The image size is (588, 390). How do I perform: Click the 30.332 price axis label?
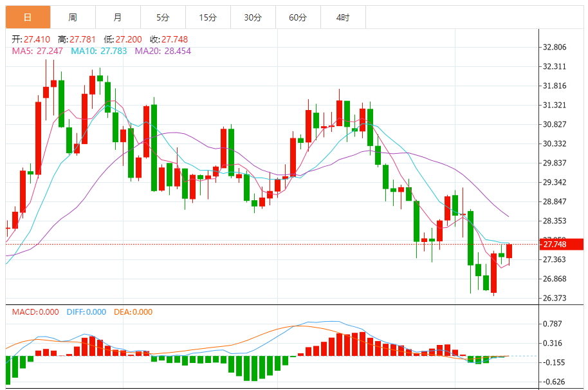tap(555, 144)
